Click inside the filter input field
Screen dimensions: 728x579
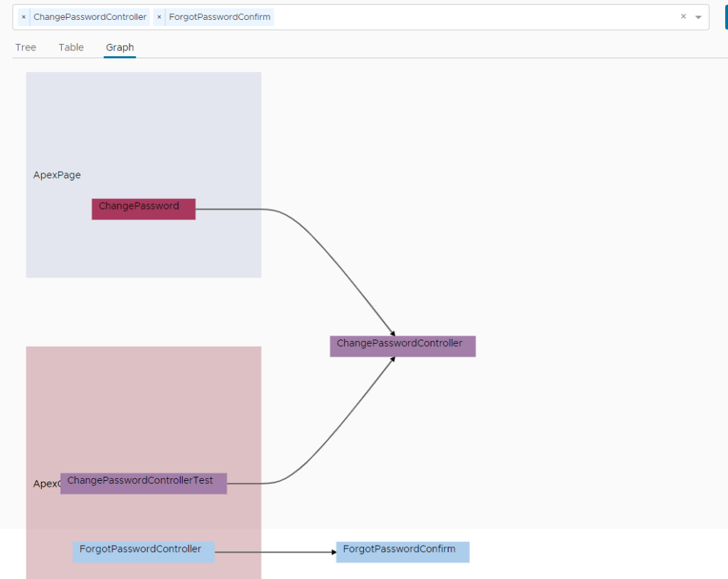click(x=427, y=16)
